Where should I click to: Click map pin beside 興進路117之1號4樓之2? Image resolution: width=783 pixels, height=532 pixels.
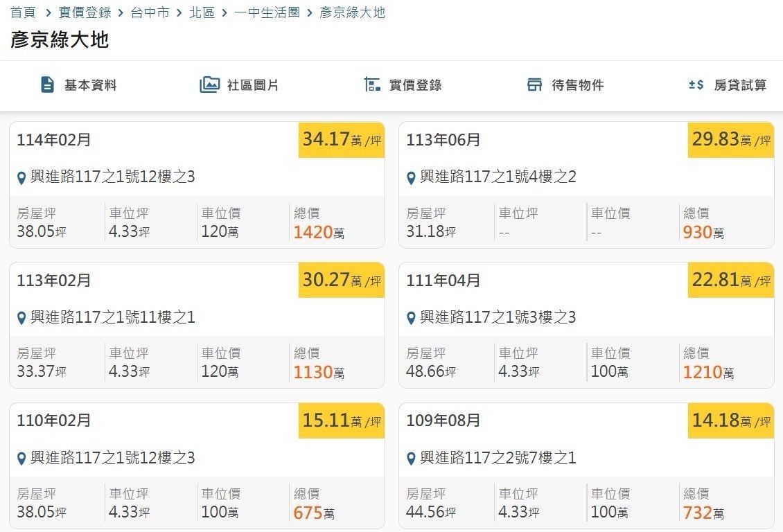click(411, 178)
